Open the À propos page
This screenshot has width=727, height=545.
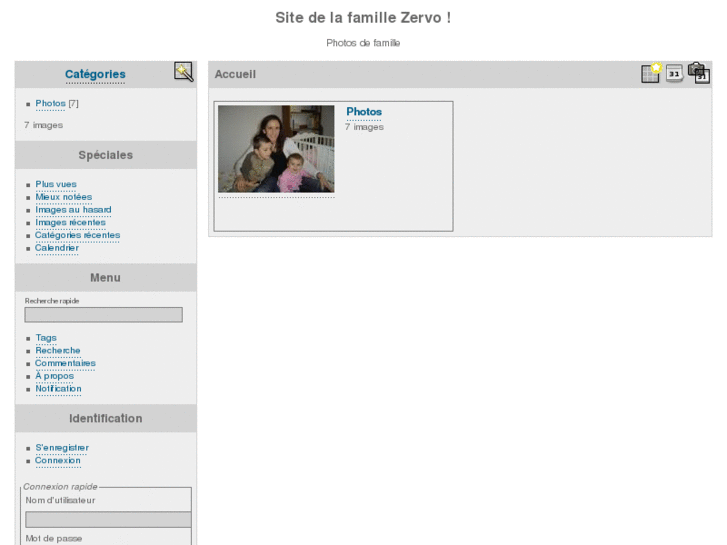(x=55, y=376)
